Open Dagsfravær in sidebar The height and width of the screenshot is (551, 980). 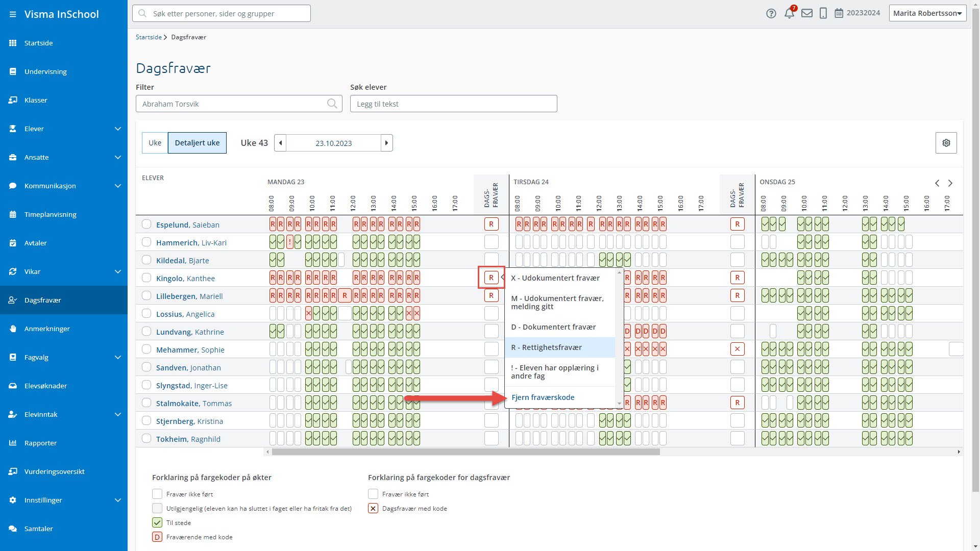click(64, 300)
